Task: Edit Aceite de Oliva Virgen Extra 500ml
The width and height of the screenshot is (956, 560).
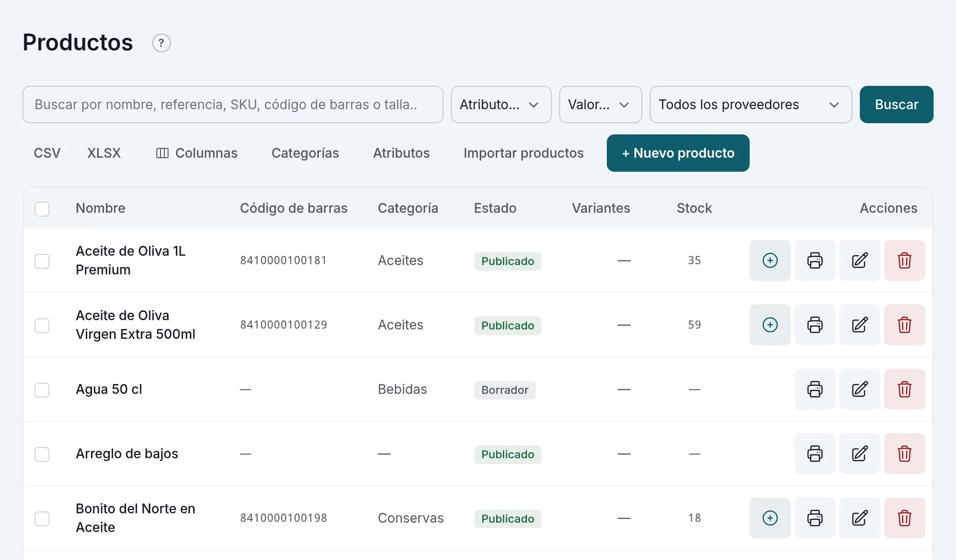Action: [x=859, y=325]
